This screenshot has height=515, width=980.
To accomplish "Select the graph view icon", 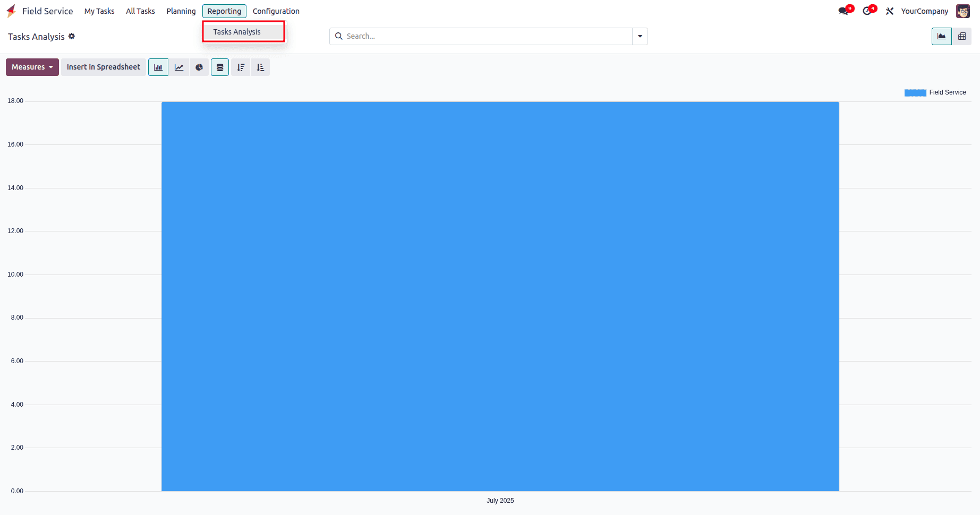I will coord(941,36).
